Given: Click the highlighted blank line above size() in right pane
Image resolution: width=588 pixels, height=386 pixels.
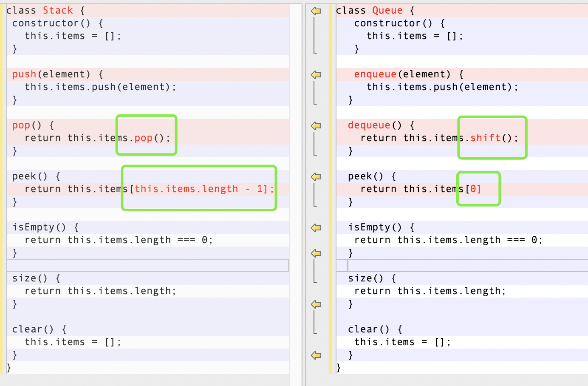Looking at the screenshot, I should click(462, 266).
